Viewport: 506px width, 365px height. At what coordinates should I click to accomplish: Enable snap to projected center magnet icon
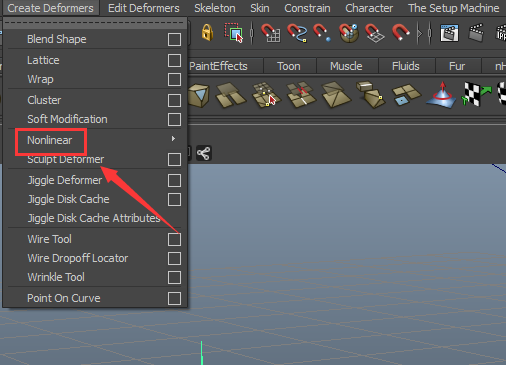click(349, 33)
